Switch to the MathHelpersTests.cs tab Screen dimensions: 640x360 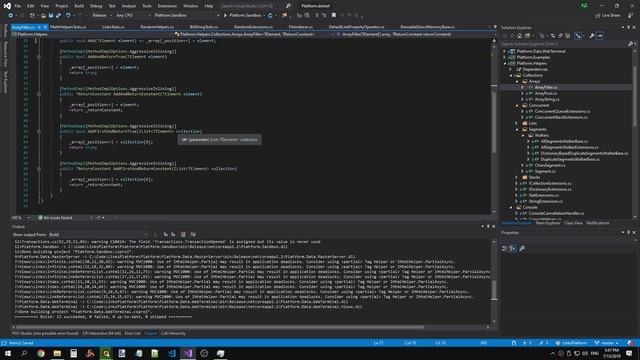[x=68, y=27]
